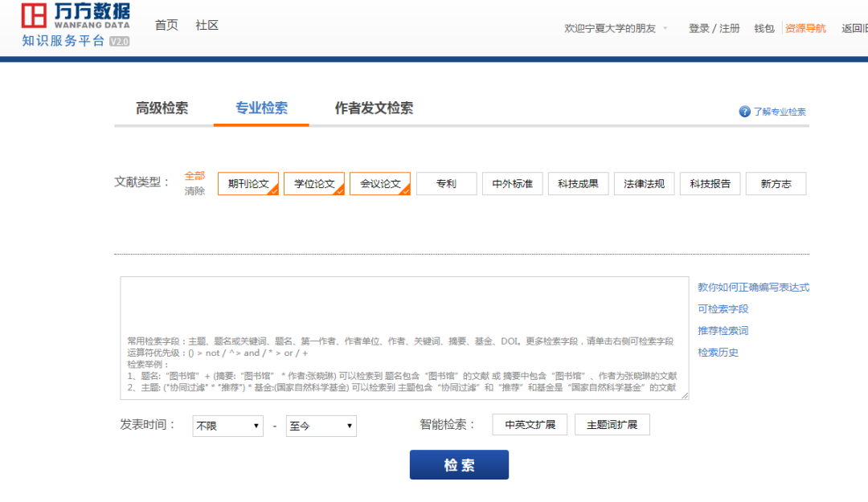The height and width of the screenshot is (502, 868).
Task: Open the 作者发文检索 tab
Action: pyautogui.click(x=375, y=108)
